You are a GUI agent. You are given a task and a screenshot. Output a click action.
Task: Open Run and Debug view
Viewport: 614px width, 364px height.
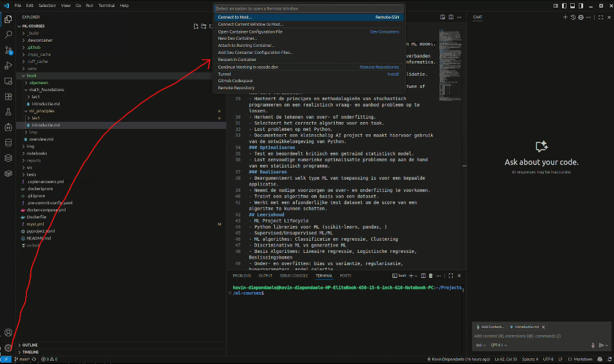pos(8,65)
